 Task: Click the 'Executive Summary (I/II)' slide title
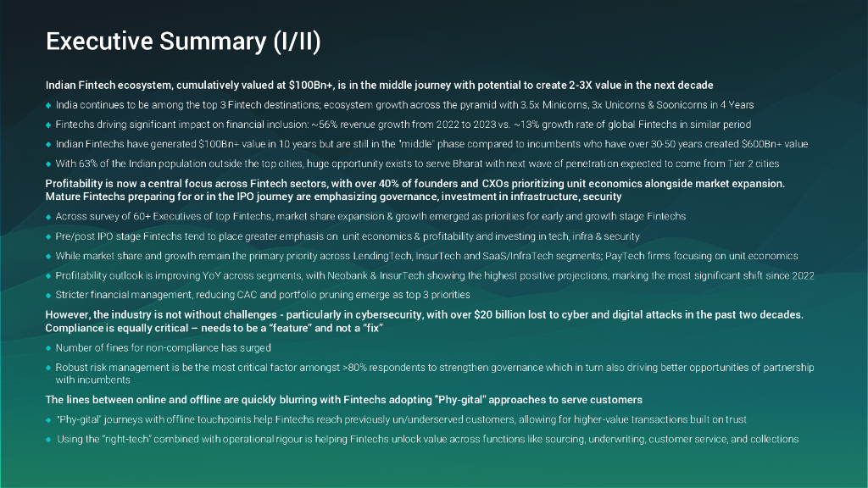(x=182, y=42)
